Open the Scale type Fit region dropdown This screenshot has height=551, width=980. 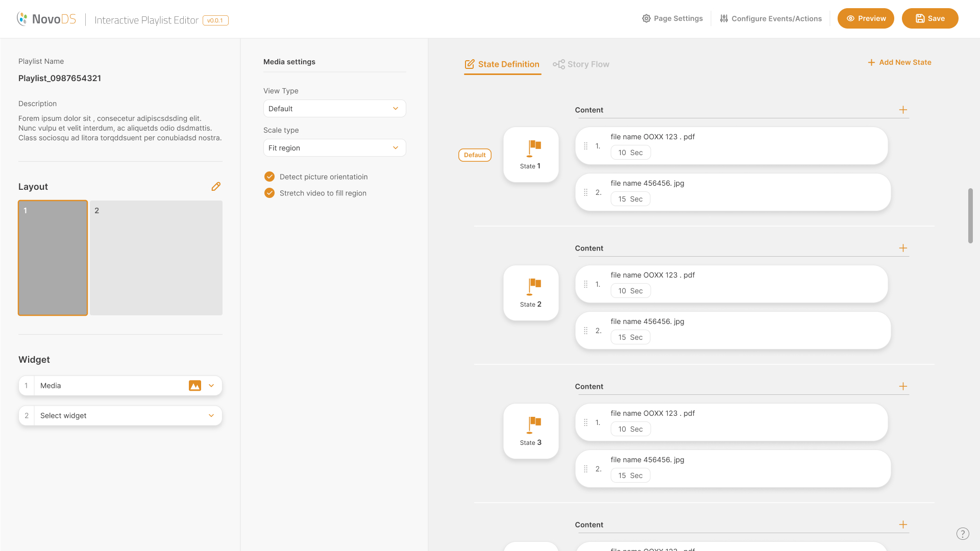point(334,148)
